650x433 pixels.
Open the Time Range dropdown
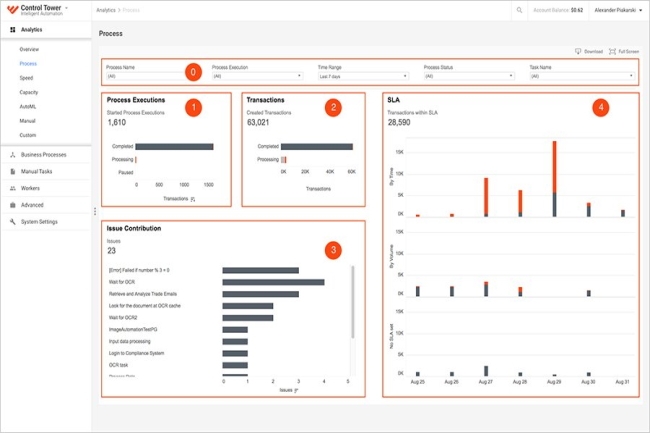(360, 76)
